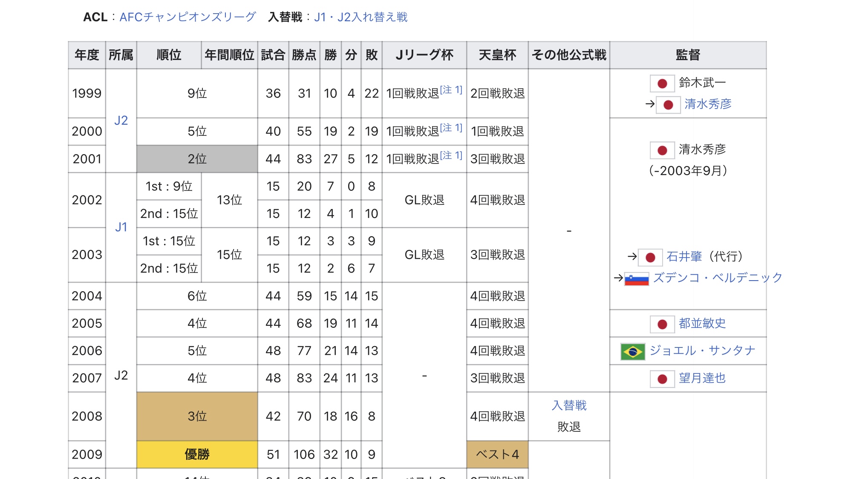Screen dimensions: 868x479
Task: Click the 監督 column header
Action: tap(688, 55)
